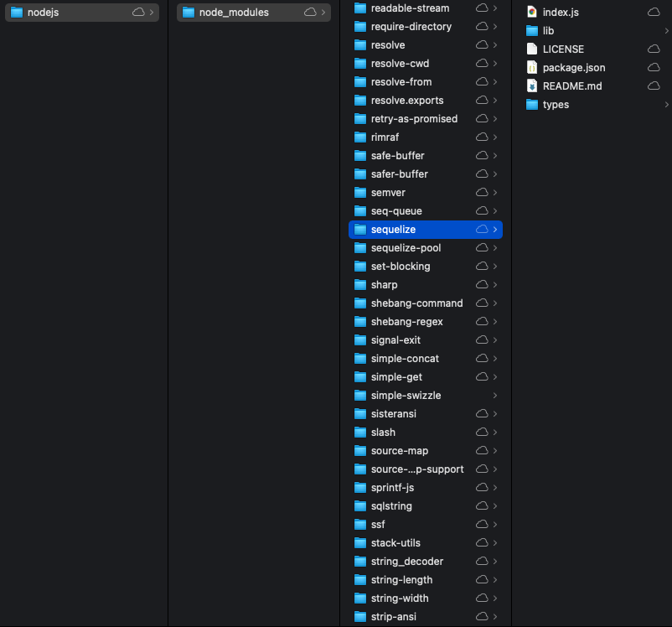Click the cloud icon beside strip-ansi
Image resolution: width=672 pixels, height=627 pixels.
(x=482, y=617)
